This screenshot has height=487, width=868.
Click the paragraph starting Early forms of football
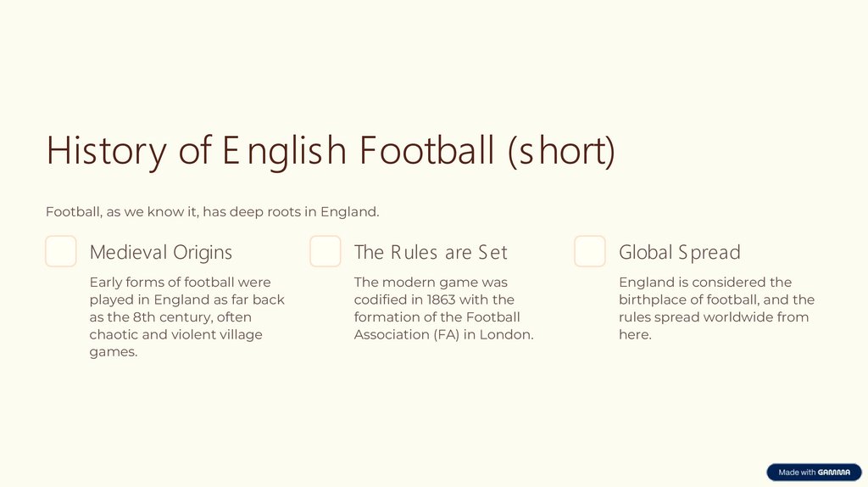pos(186,316)
